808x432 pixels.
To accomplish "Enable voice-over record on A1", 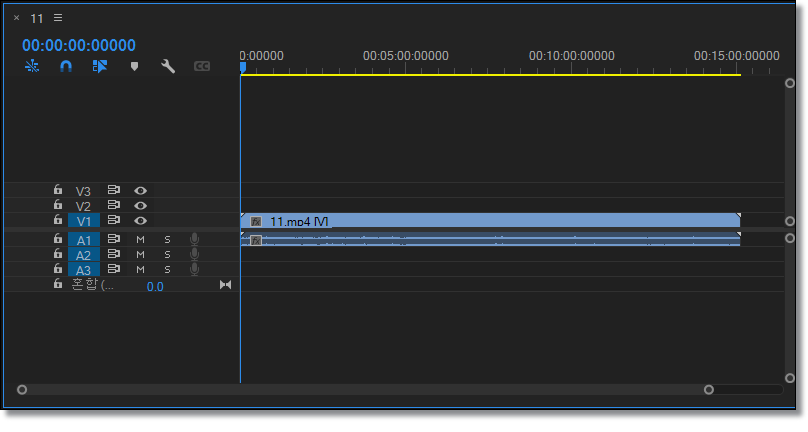I will [194, 239].
